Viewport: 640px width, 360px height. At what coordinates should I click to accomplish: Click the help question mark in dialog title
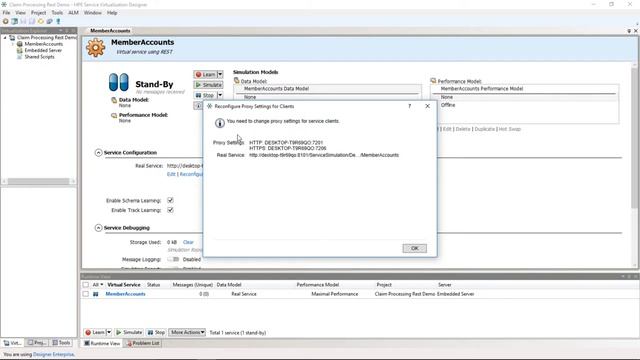point(409,106)
